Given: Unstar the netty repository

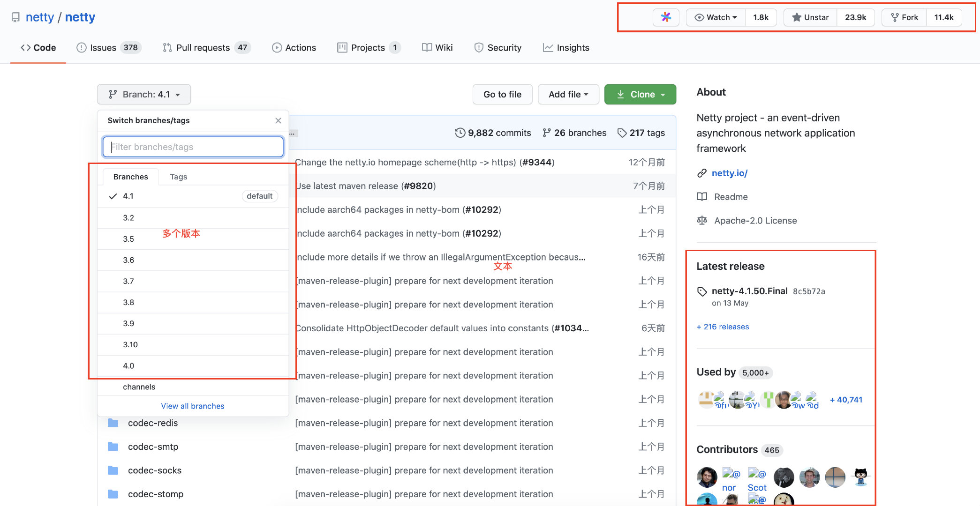Looking at the screenshot, I should coord(810,17).
